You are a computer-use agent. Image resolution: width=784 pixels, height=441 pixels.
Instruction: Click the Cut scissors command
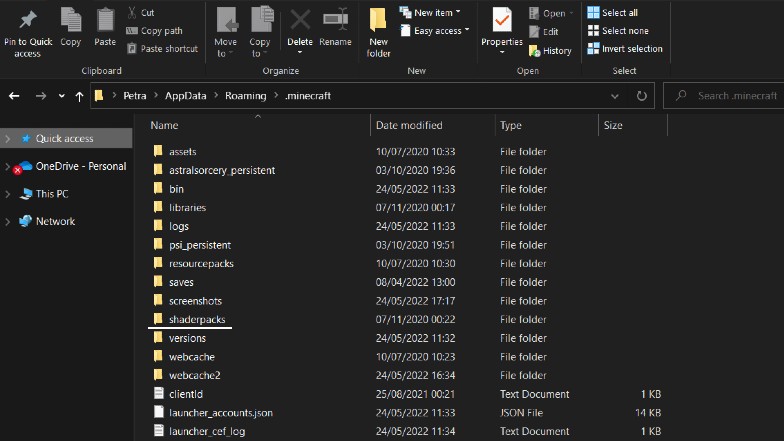coord(141,12)
